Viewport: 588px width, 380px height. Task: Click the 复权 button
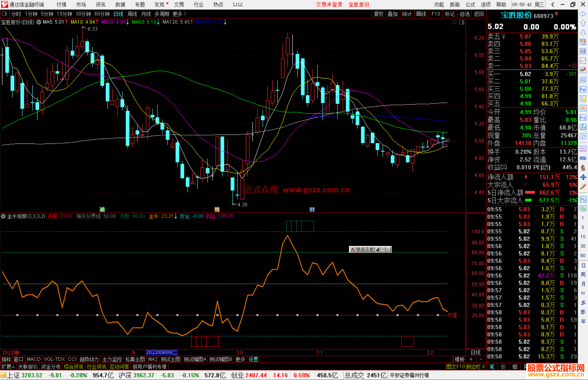click(x=378, y=14)
